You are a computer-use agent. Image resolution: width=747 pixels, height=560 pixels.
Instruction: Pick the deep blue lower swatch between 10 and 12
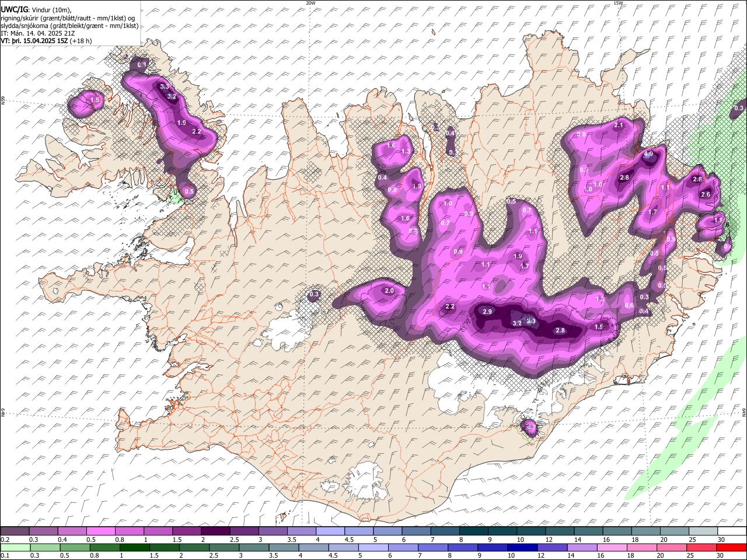522,547
